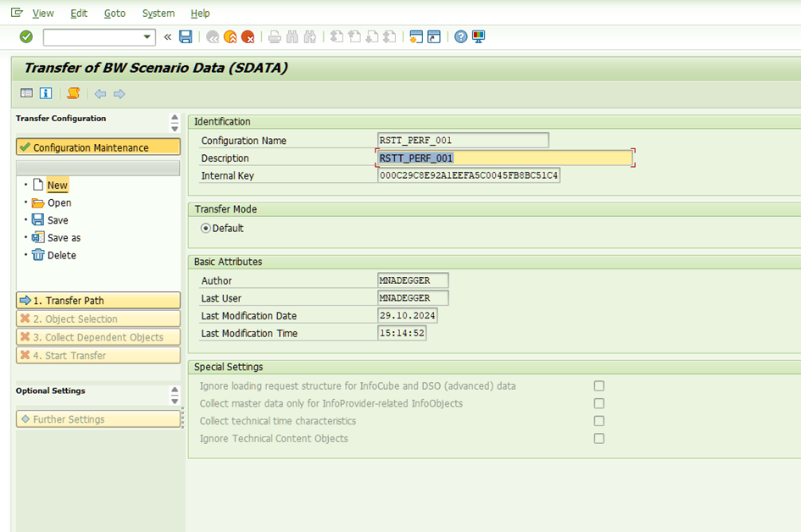Click the green Enter checkmark icon
Viewport: 801px width, 532px height.
pyautogui.click(x=26, y=36)
